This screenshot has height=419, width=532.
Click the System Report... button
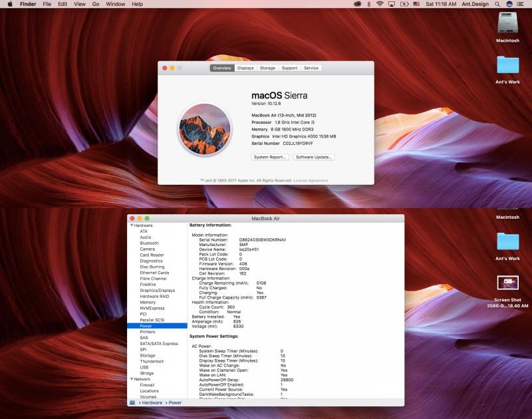[x=270, y=157]
